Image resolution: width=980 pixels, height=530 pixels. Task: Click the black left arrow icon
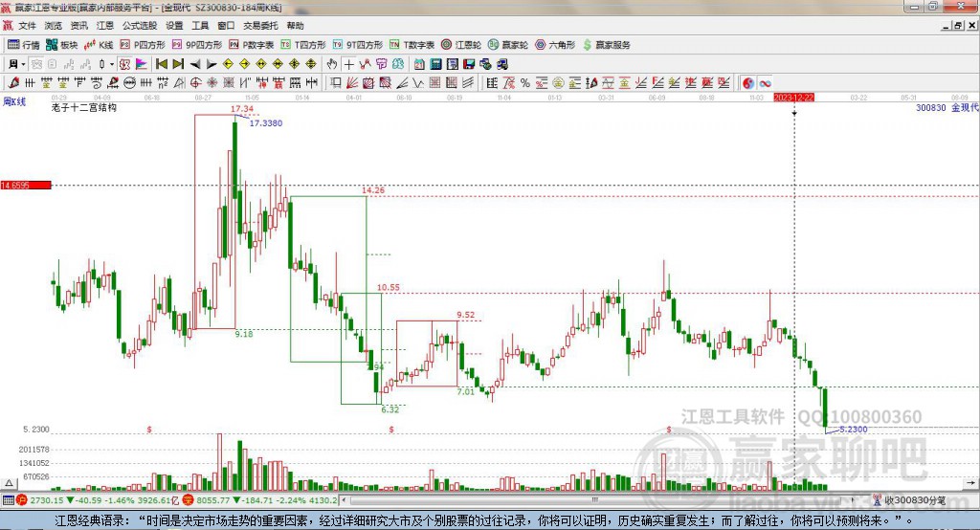coord(195,64)
